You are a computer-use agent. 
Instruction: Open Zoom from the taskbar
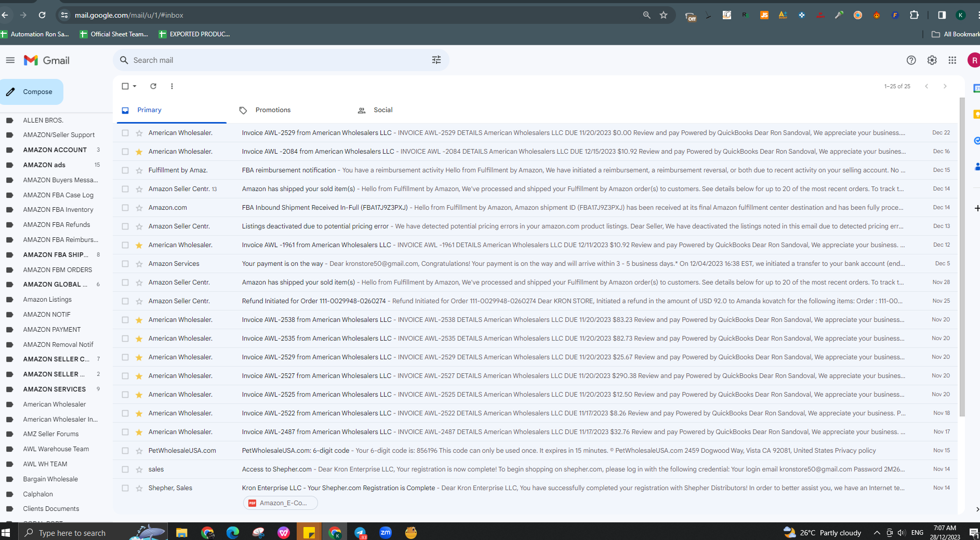[x=386, y=532]
